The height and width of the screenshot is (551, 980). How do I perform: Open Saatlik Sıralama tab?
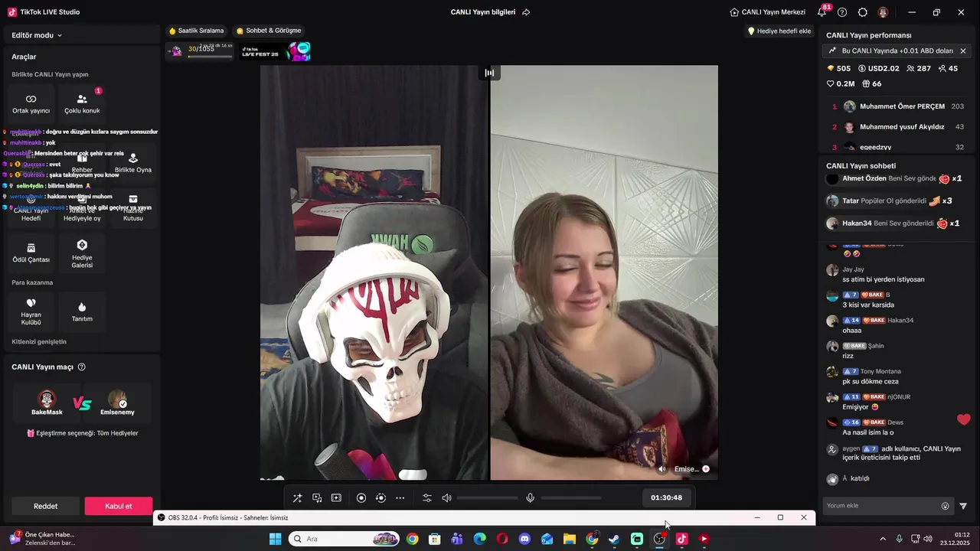pyautogui.click(x=197, y=31)
